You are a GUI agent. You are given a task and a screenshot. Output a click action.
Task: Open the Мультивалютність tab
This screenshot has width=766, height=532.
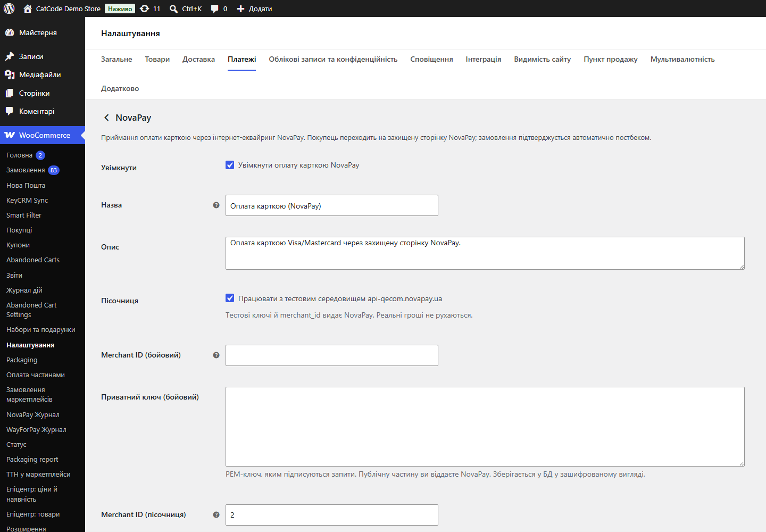(x=682, y=59)
